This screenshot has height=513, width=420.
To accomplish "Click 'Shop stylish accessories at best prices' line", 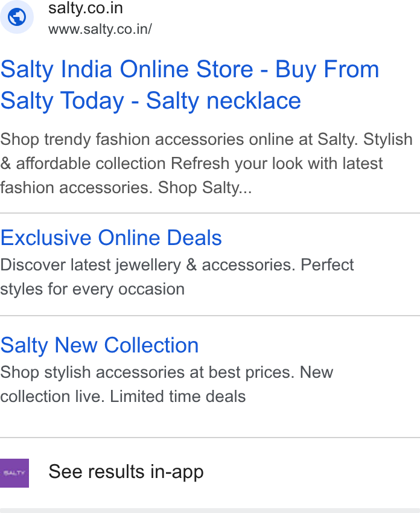I will coord(167,372).
